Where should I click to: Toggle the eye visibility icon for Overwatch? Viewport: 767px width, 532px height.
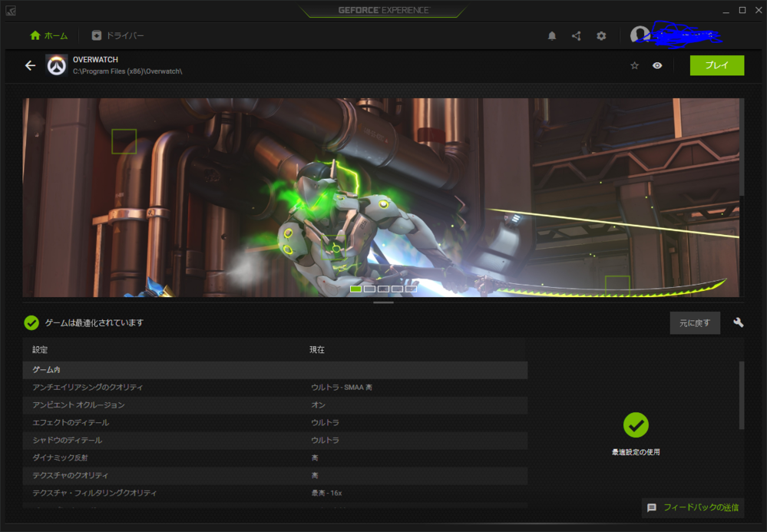(657, 65)
